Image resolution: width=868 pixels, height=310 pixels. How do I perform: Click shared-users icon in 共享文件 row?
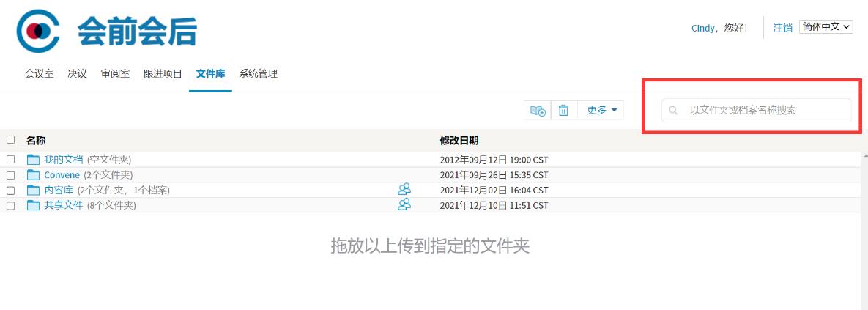[x=404, y=204]
